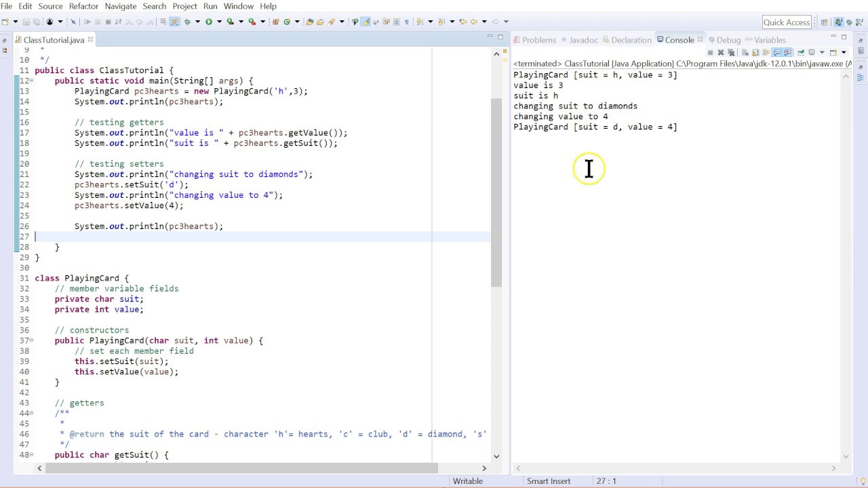
Task: Close the Console view tab
Action: (x=701, y=39)
